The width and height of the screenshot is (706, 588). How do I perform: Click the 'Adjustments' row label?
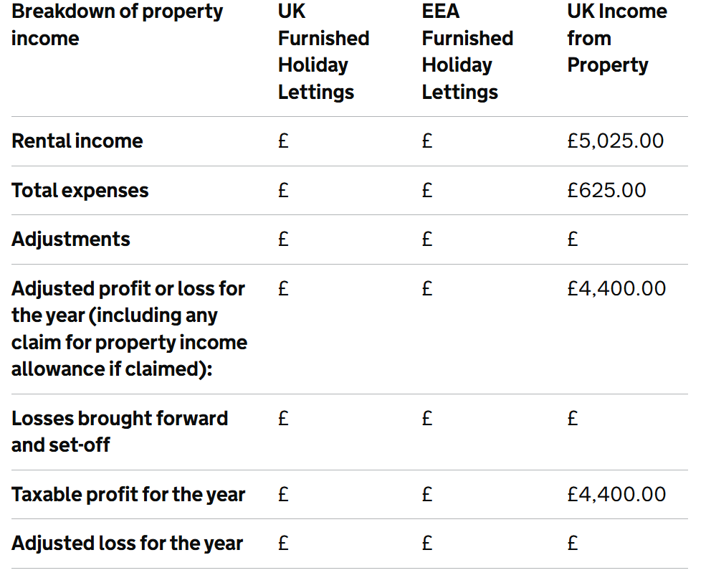click(x=71, y=240)
